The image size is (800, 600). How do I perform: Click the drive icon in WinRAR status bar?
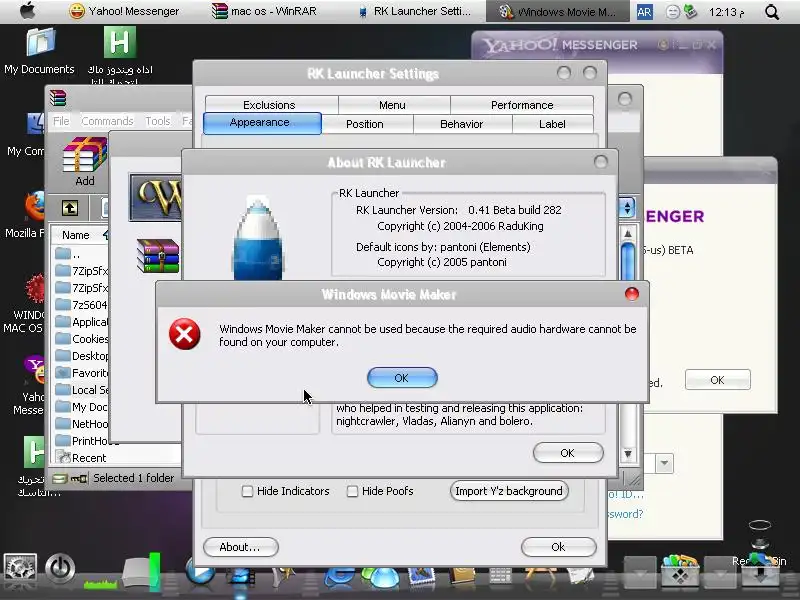60,478
